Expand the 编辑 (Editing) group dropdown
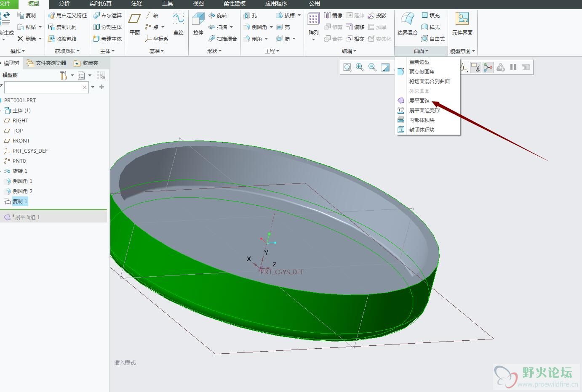The height and width of the screenshot is (392, 582). coord(349,51)
